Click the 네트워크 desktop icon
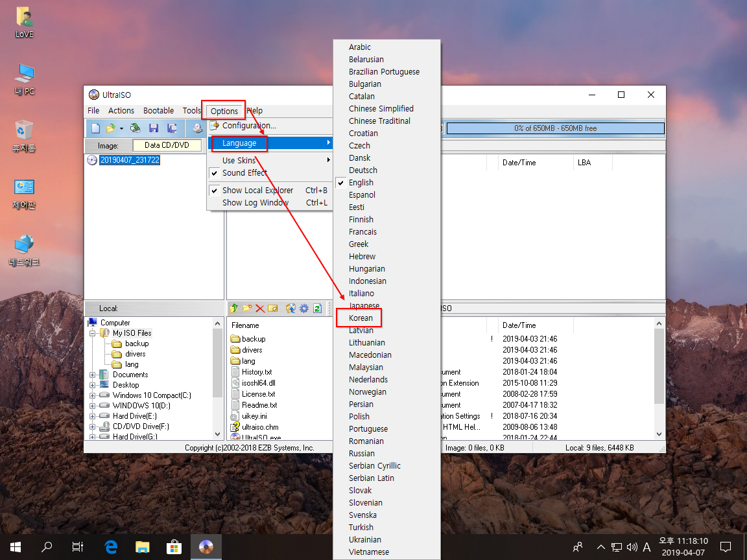 pyautogui.click(x=24, y=250)
